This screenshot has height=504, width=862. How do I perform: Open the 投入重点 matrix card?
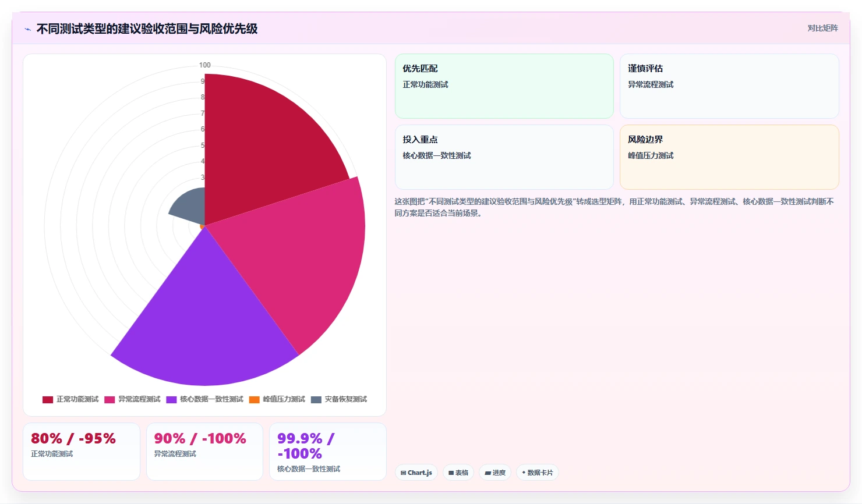[x=504, y=157]
